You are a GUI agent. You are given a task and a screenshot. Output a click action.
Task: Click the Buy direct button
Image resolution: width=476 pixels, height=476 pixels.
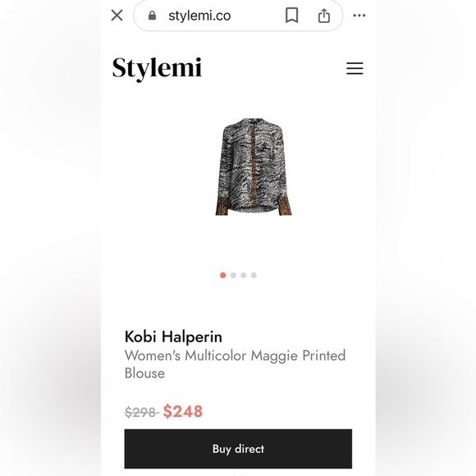point(238,449)
